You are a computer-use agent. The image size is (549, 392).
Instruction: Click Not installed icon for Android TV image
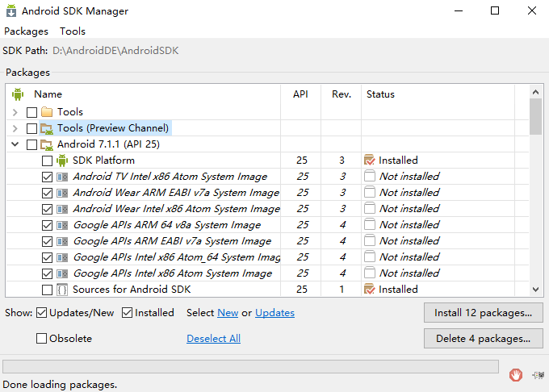tap(370, 176)
